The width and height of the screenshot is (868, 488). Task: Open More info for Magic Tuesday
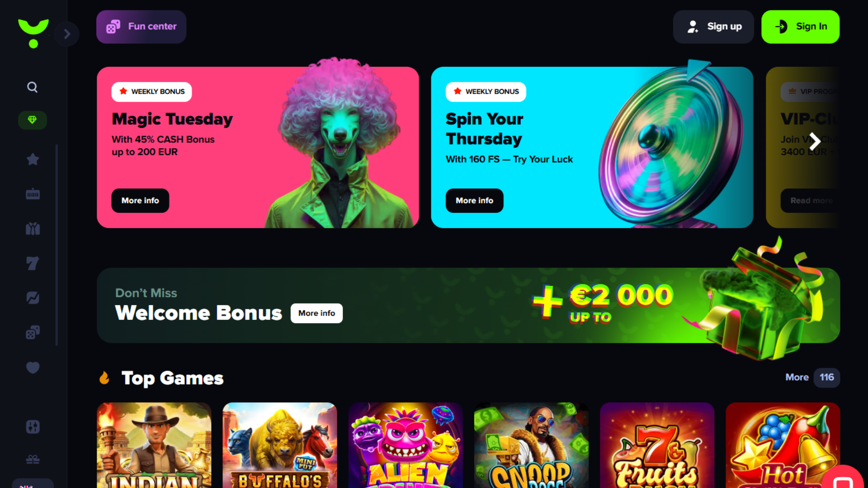pos(140,201)
